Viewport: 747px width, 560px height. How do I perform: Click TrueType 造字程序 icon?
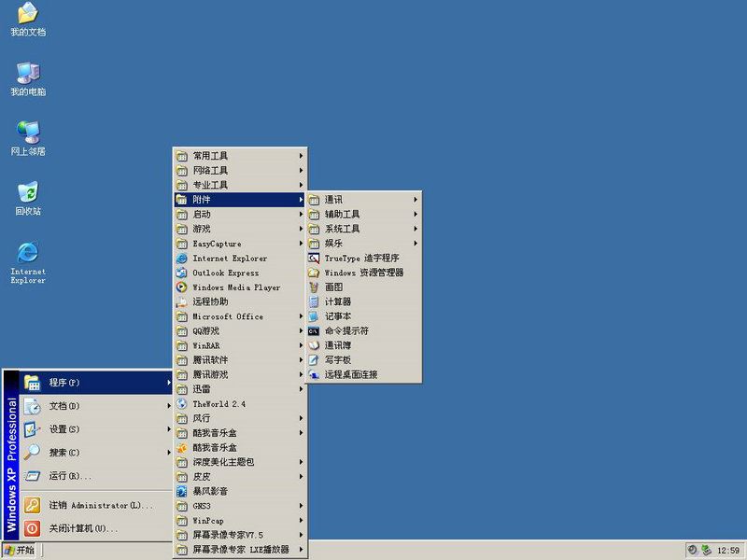tap(314, 259)
